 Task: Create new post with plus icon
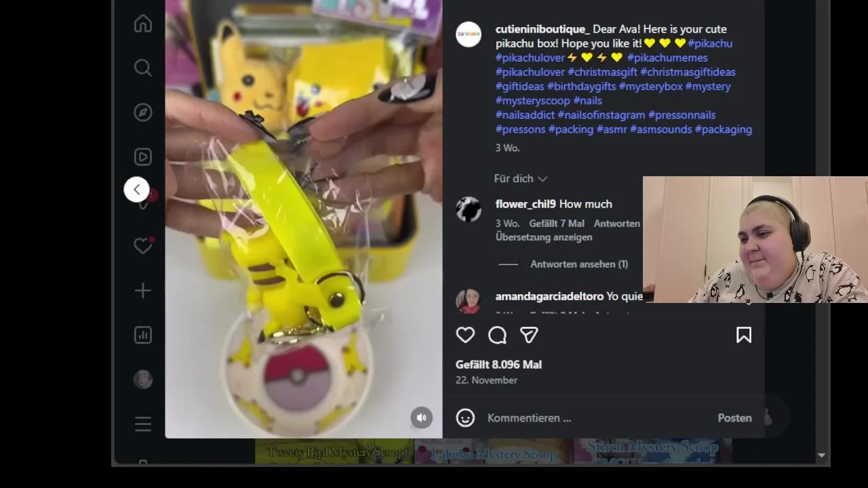pos(142,291)
